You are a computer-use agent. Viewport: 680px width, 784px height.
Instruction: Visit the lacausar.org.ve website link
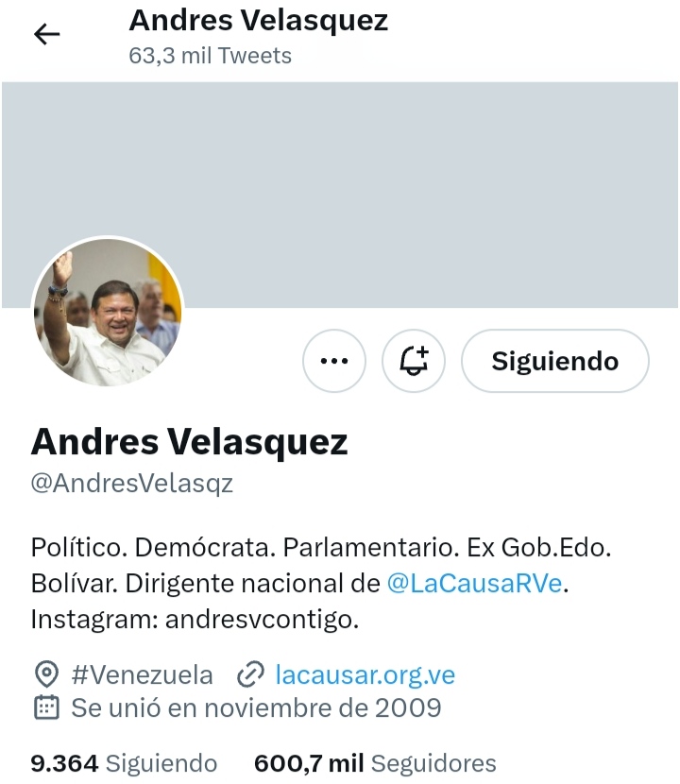click(x=365, y=675)
